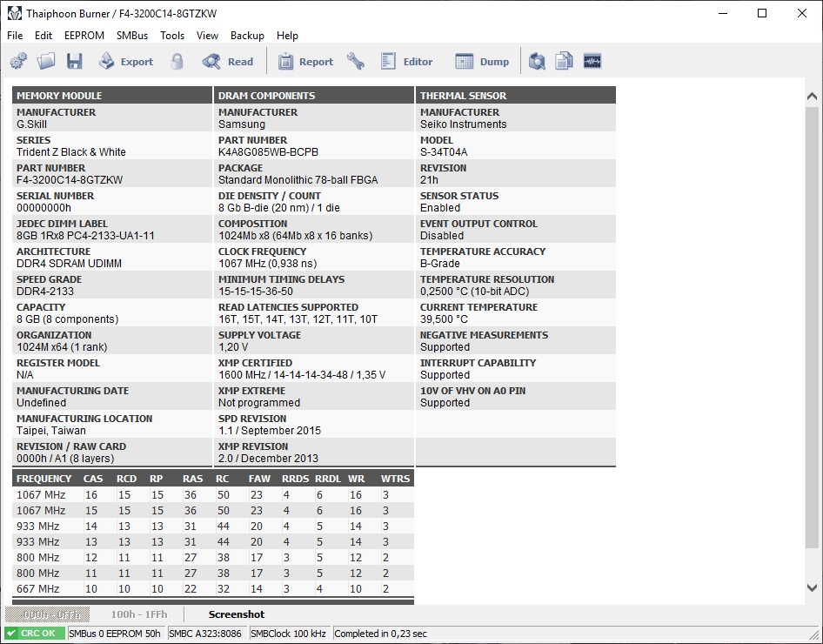This screenshot has height=644, width=823.
Task: Open the EEPROM menu
Action: pyautogui.click(x=84, y=36)
